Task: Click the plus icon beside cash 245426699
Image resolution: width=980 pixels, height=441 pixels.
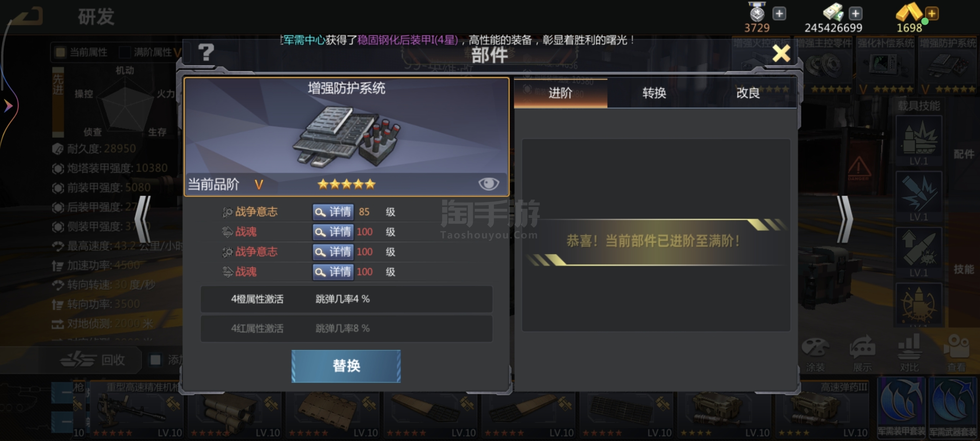Action: click(x=856, y=14)
